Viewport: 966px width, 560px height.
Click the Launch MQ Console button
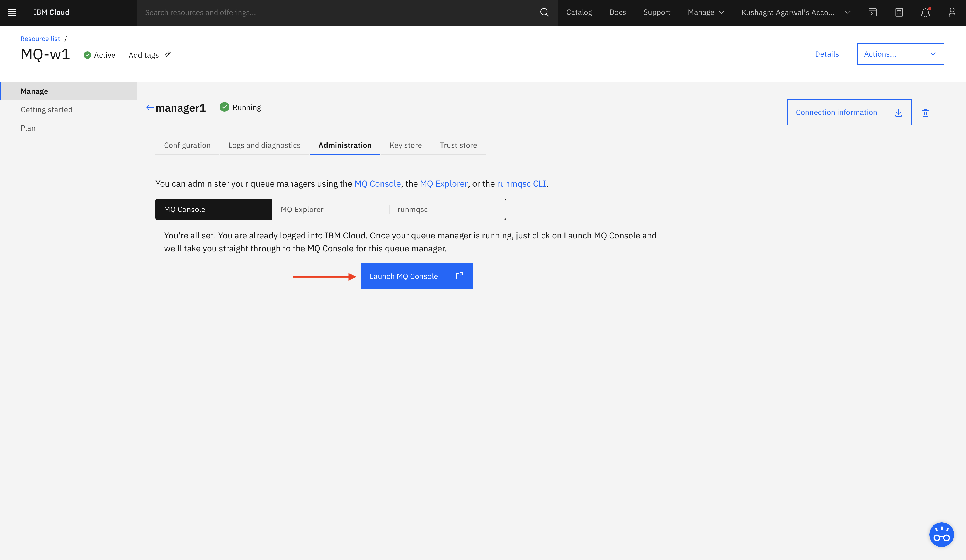pyautogui.click(x=416, y=276)
